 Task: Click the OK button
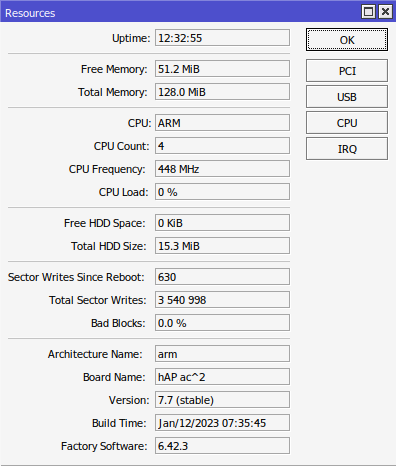pos(347,40)
